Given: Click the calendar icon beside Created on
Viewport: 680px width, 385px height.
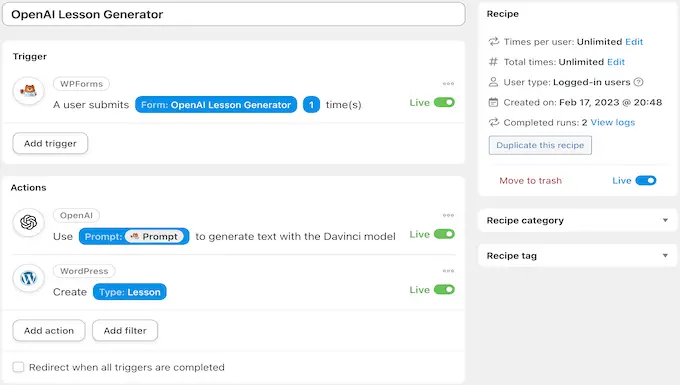Looking at the screenshot, I should tap(494, 102).
